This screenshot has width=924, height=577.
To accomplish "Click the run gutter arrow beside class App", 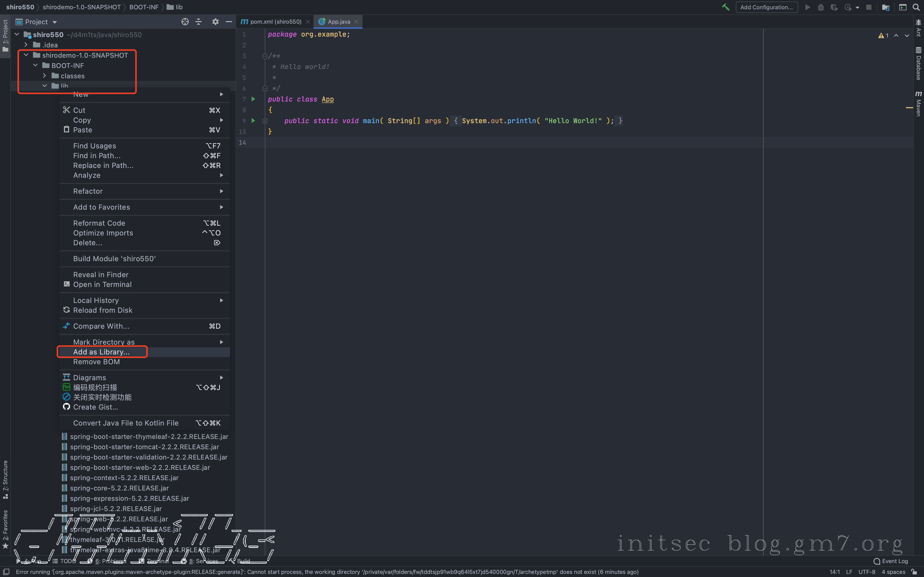I will pyautogui.click(x=253, y=99).
